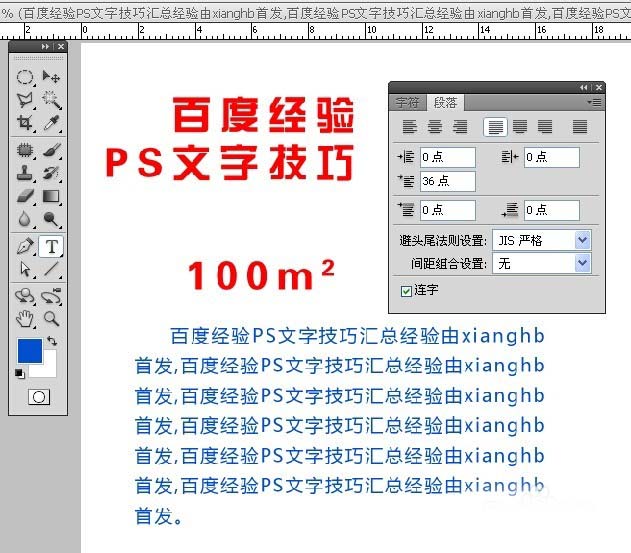Image resolution: width=631 pixels, height=553 pixels.
Task: Open the white background color picker
Action: point(49,369)
